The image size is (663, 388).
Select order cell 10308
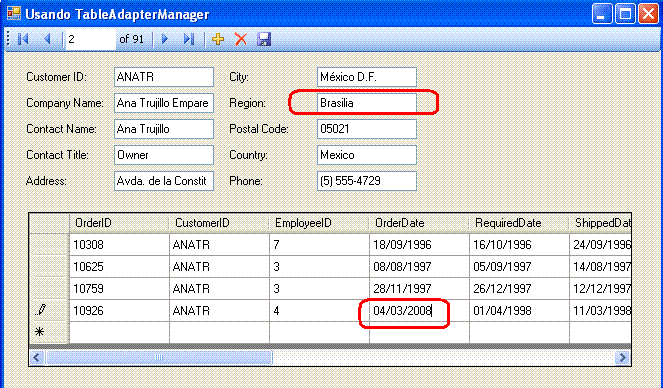(119, 244)
